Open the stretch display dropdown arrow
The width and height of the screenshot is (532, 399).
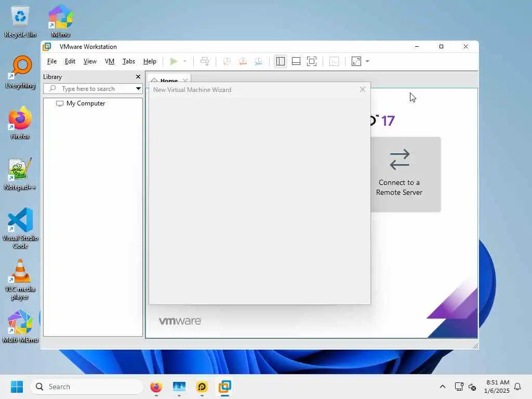pyautogui.click(x=367, y=61)
